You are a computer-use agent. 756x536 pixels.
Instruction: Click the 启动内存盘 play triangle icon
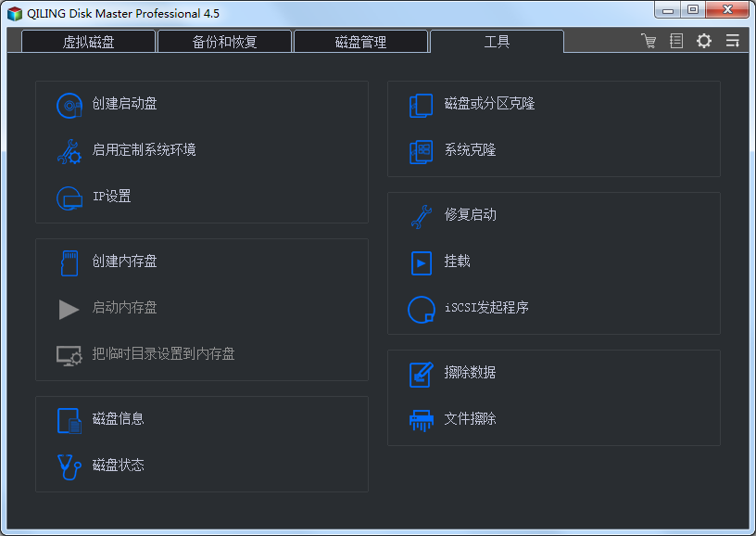[69, 309]
